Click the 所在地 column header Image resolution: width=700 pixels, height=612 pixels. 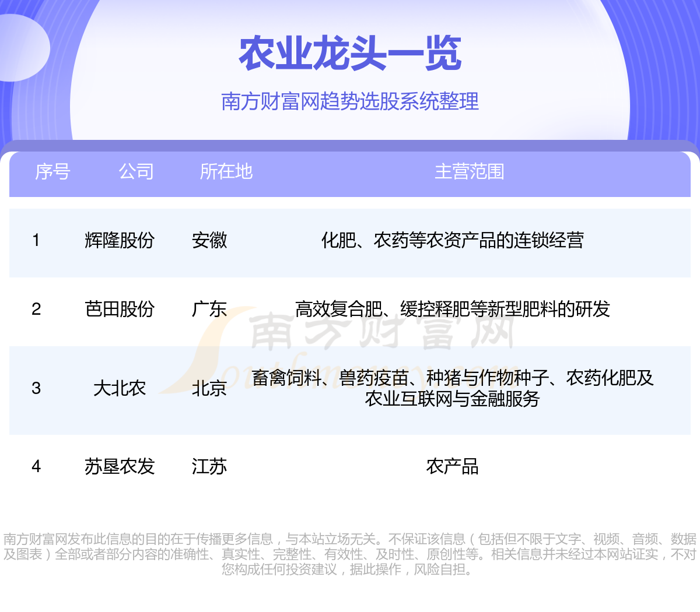pos(226,171)
